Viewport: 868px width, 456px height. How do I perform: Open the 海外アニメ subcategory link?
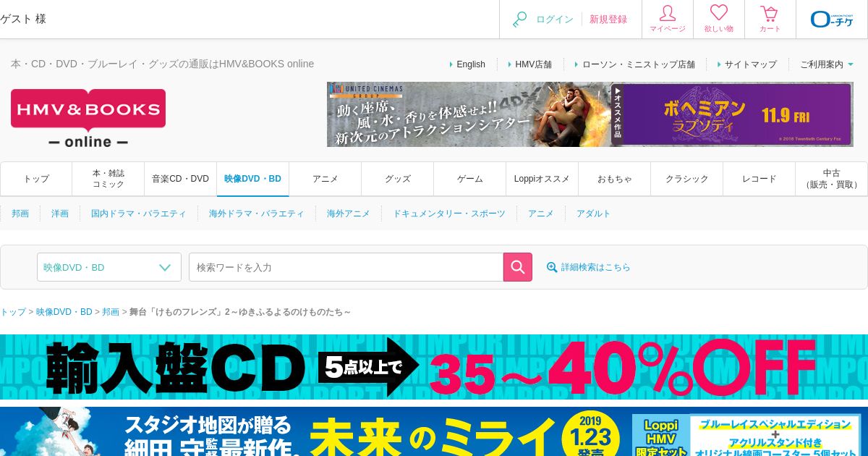tap(349, 214)
